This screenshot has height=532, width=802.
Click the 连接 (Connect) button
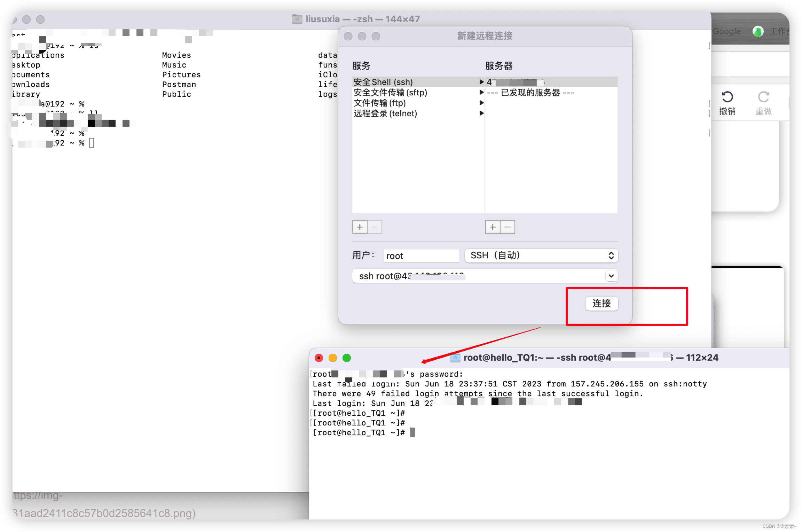point(601,304)
